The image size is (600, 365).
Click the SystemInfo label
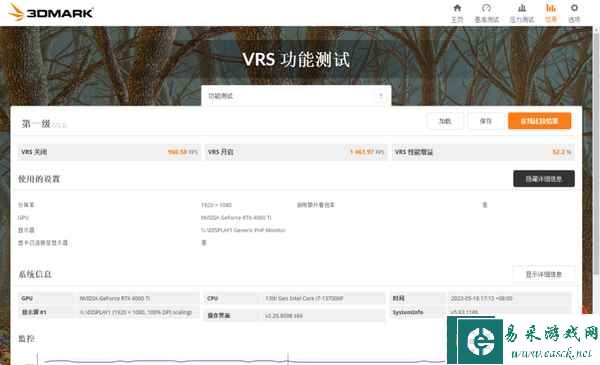(x=408, y=312)
